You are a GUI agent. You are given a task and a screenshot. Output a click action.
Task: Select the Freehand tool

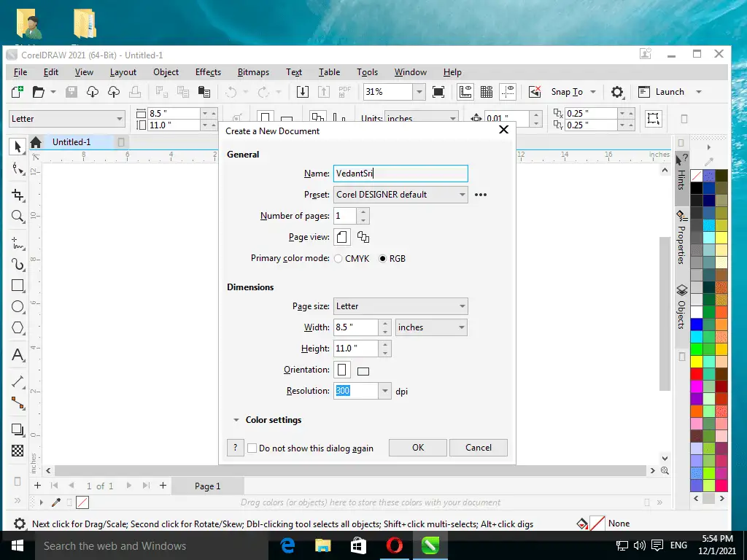[18, 244]
